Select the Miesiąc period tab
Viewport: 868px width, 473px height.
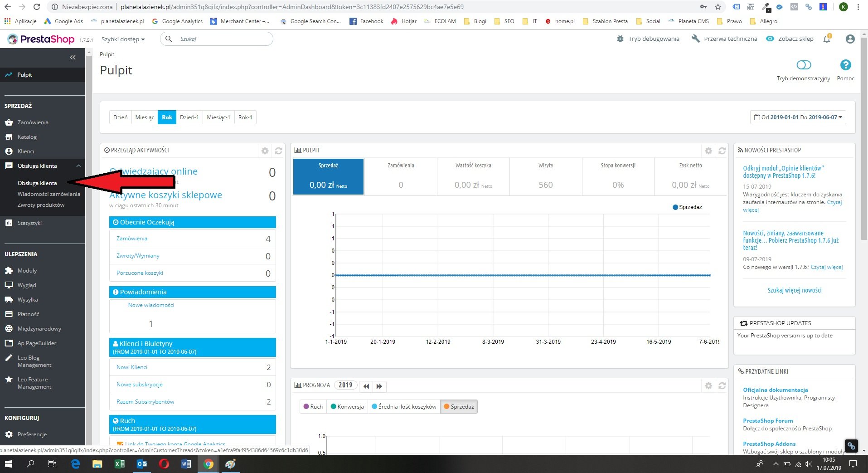(145, 117)
